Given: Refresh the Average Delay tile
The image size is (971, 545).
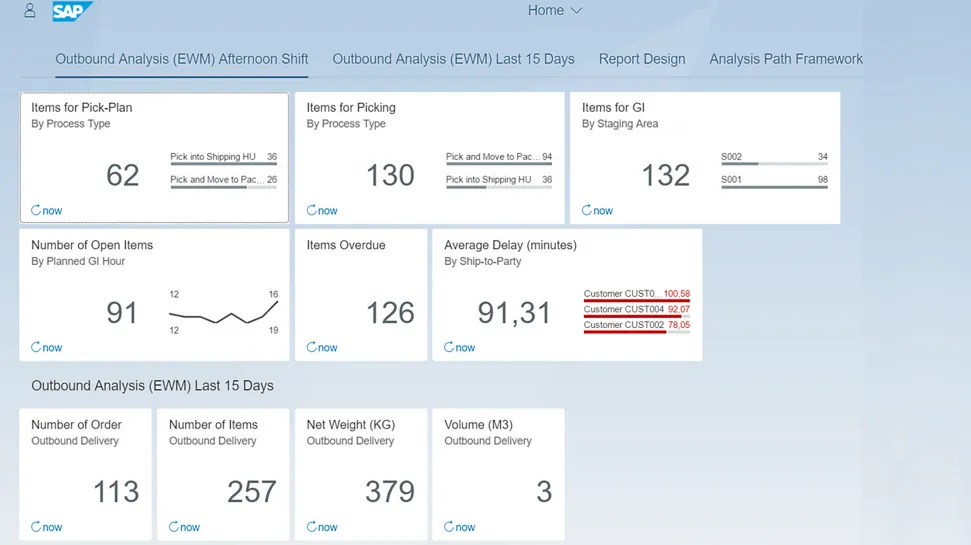Looking at the screenshot, I should click(459, 348).
